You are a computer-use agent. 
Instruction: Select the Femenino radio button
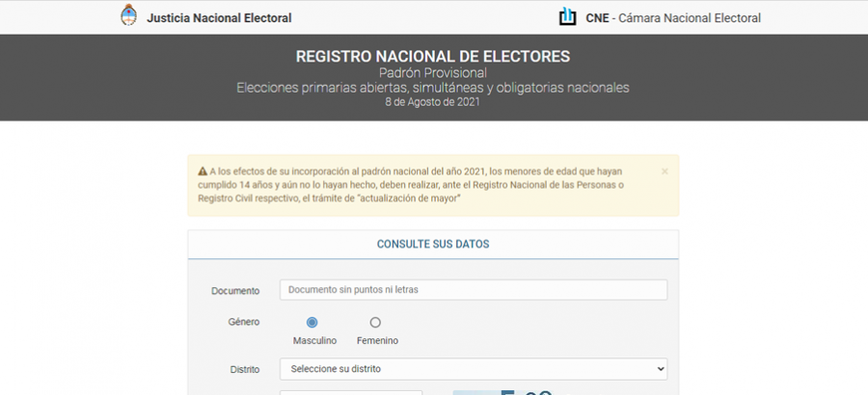[375, 323]
